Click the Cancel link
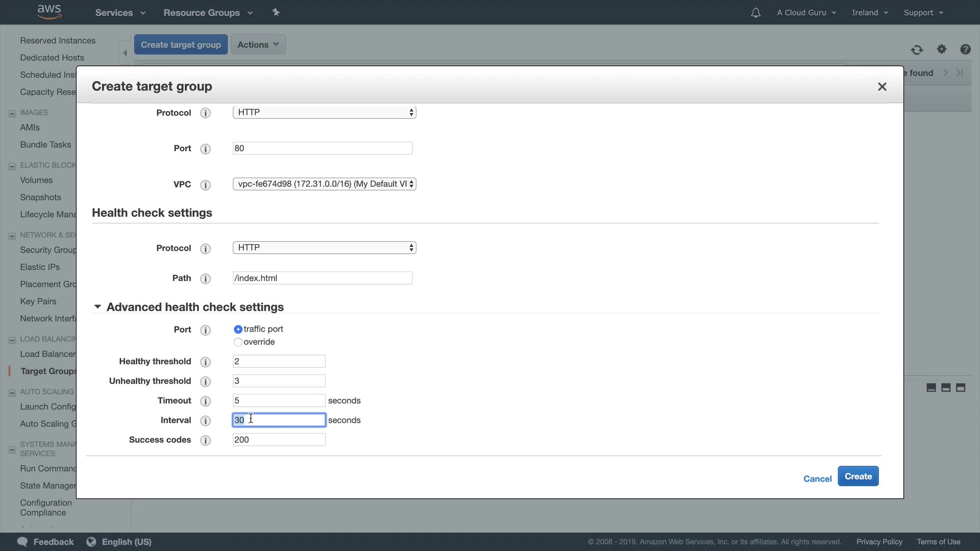 click(817, 479)
